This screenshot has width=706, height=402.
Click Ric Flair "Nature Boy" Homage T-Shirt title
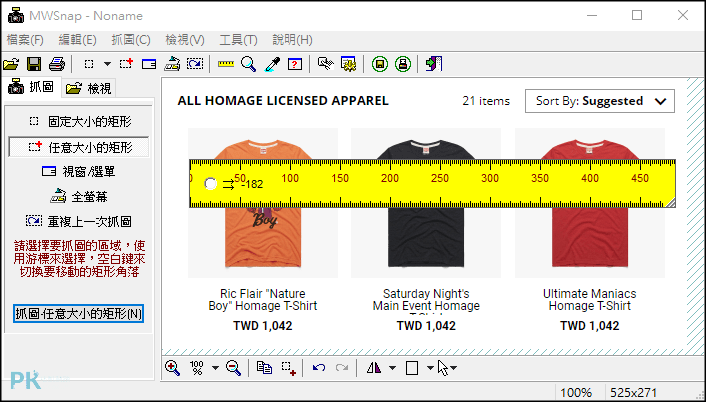tap(263, 300)
